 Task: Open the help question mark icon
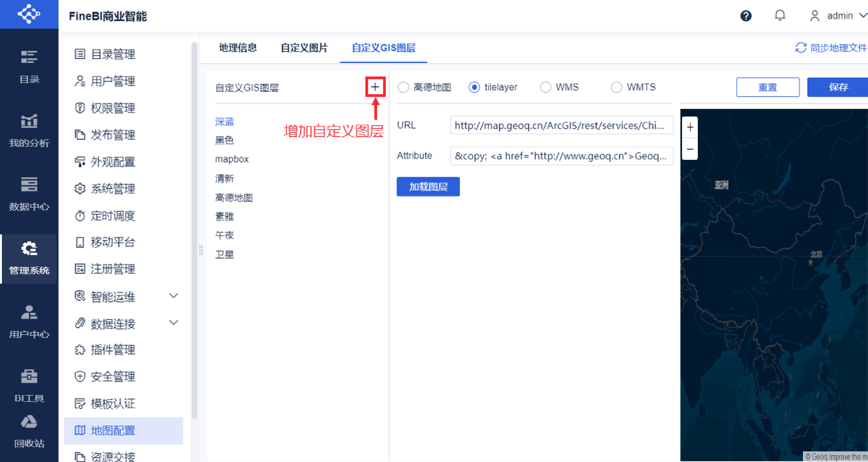746,16
